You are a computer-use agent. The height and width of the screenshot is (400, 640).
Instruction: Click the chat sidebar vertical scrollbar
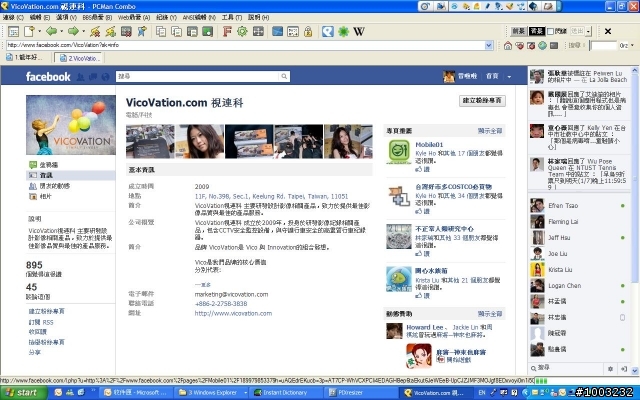pos(635,220)
